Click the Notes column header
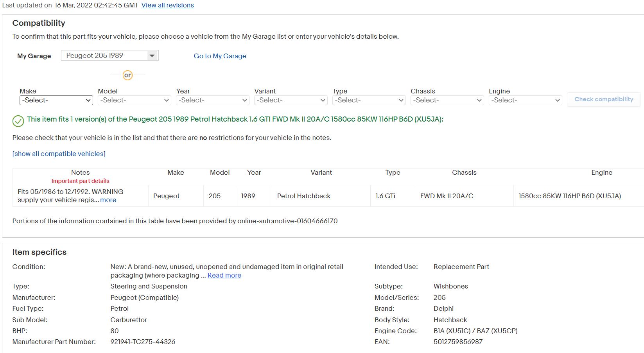Screen dimensions: 644x353 [81, 172]
